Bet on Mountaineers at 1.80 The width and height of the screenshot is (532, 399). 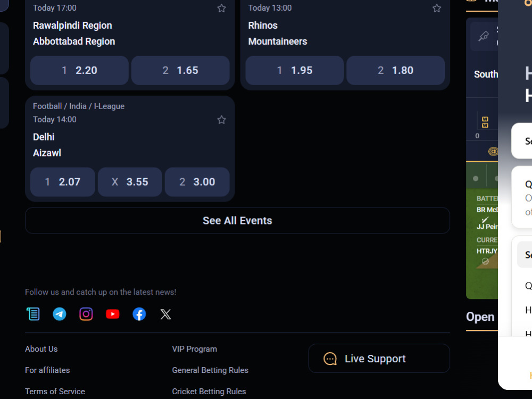click(x=396, y=70)
